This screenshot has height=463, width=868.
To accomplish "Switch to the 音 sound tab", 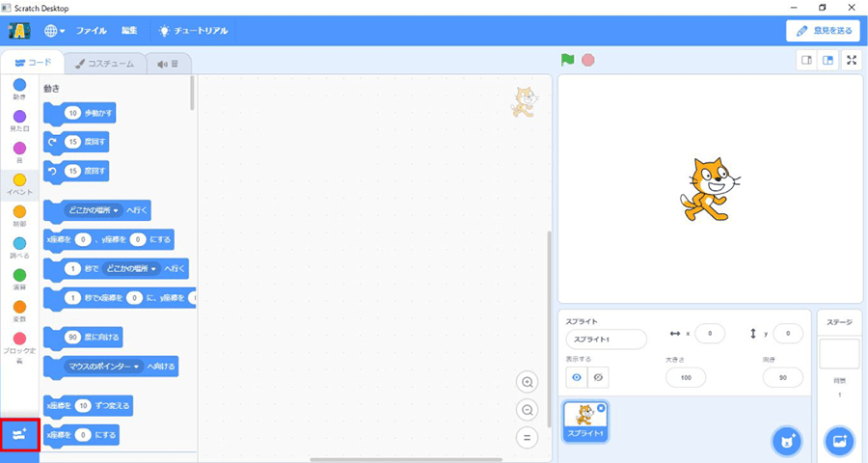I will click(168, 64).
